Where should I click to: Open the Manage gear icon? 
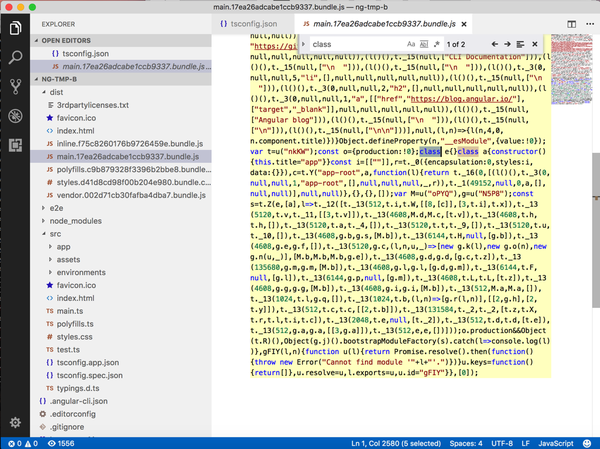tap(15, 423)
